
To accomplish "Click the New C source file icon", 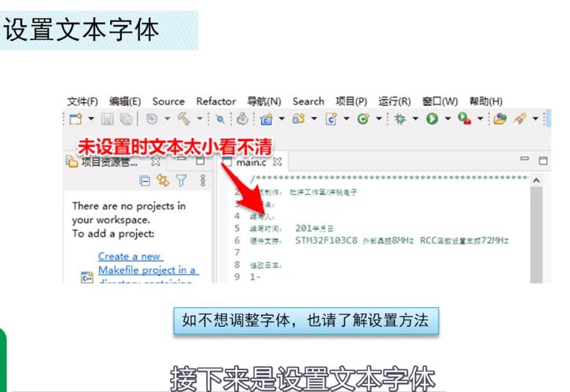I will pyautogui.click(x=331, y=119).
